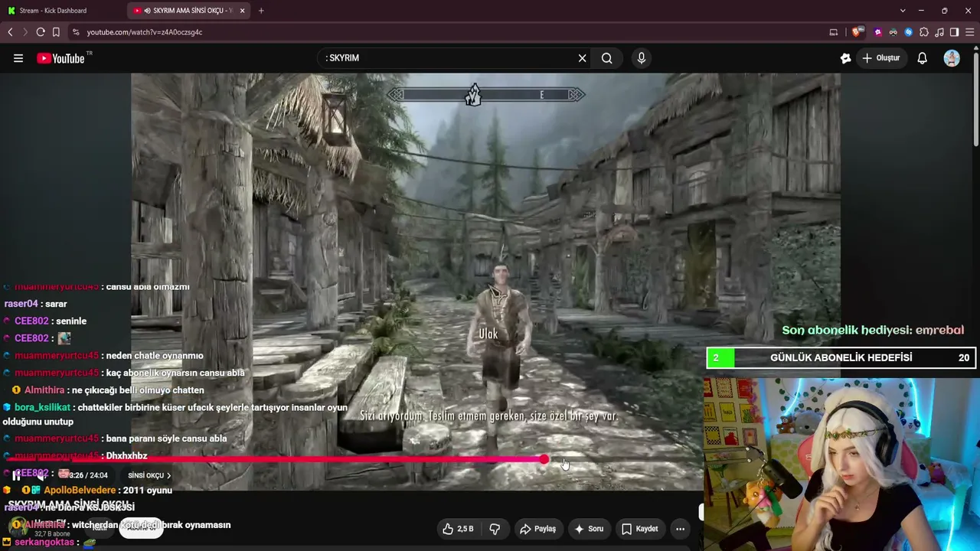
Task: Start voice search with the microphone
Action: pos(642,58)
